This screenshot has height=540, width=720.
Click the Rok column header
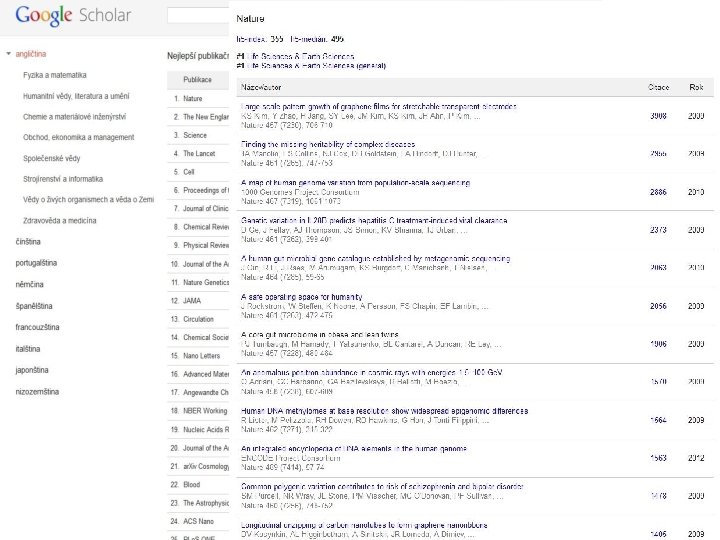[x=696, y=87]
